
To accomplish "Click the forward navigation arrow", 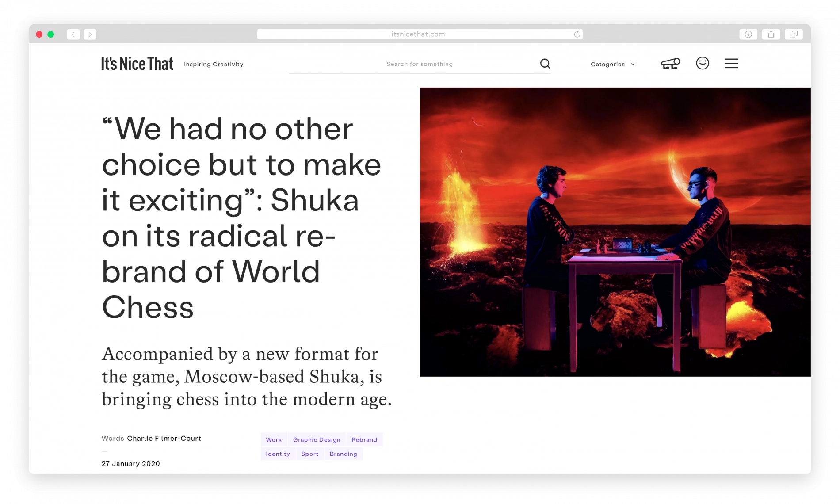I will click(90, 34).
